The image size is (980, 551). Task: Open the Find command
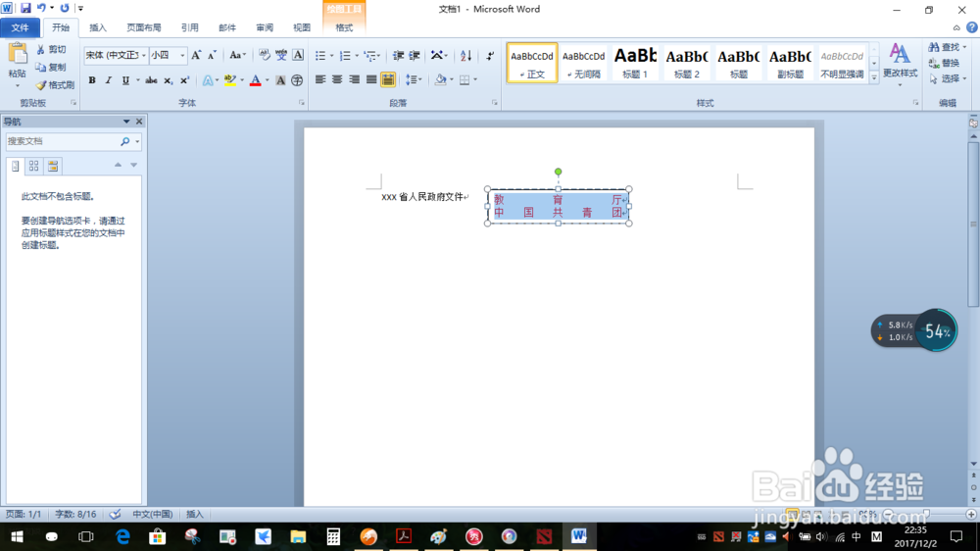pyautogui.click(x=945, y=47)
